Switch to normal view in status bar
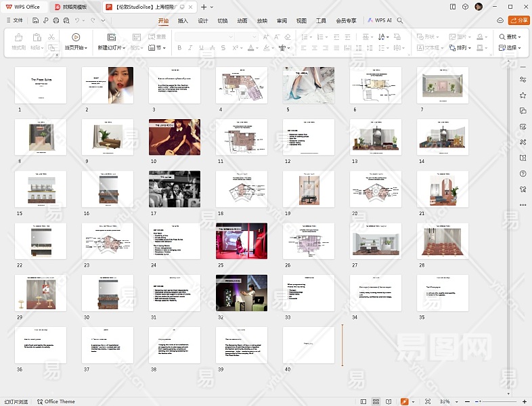The height and width of the screenshot is (406, 532). 363,401
